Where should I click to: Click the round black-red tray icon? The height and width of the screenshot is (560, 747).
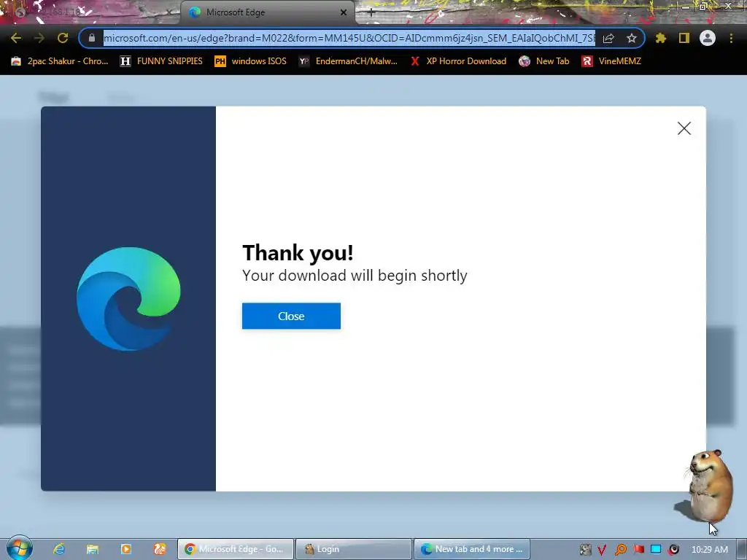[673, 550]
